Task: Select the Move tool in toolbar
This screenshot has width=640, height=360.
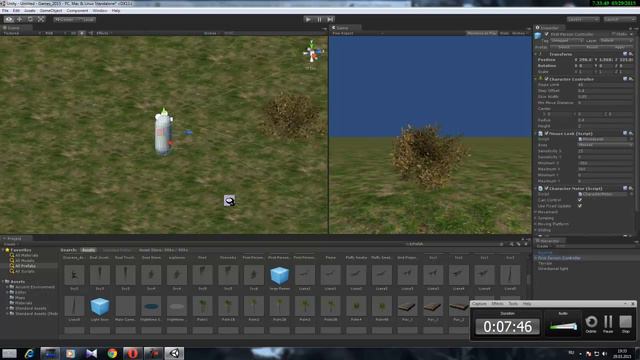Action: [x=20, y=19]
